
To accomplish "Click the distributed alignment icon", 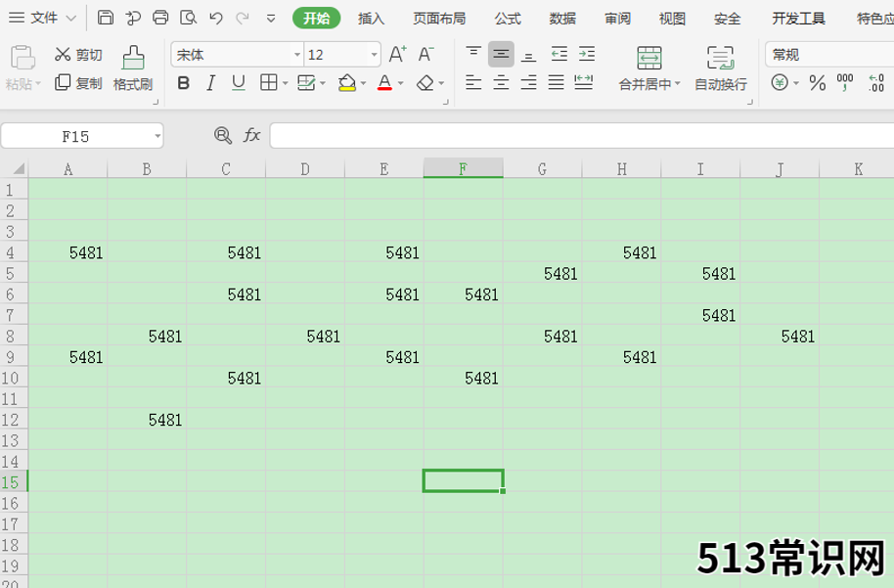I will point(583,83).
